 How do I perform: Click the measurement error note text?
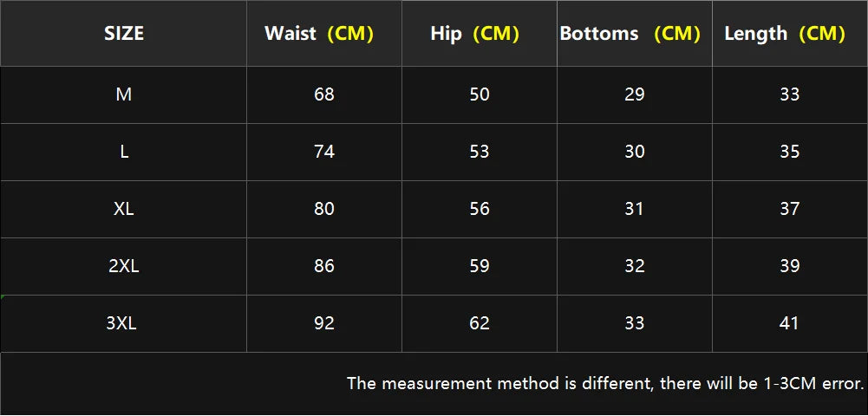click(605, 383)
